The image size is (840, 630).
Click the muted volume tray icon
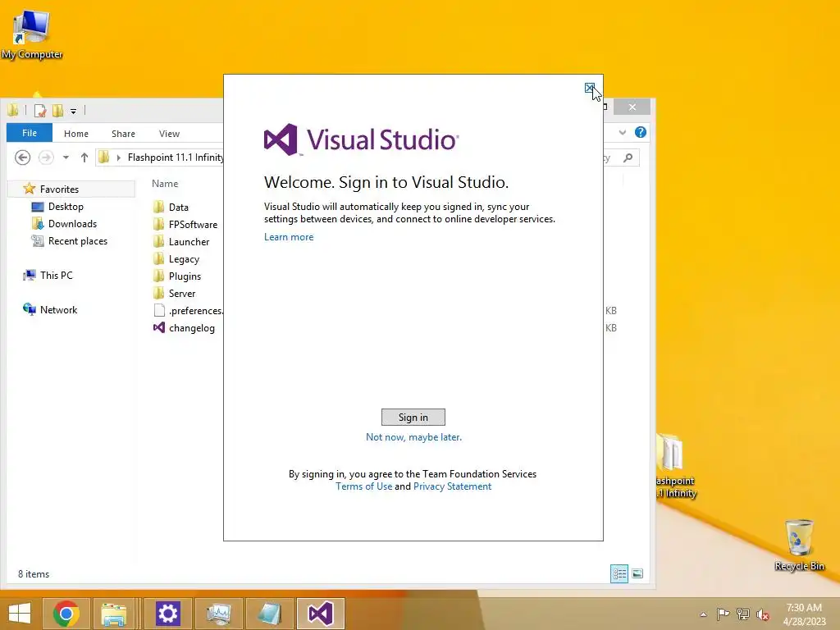763,614
